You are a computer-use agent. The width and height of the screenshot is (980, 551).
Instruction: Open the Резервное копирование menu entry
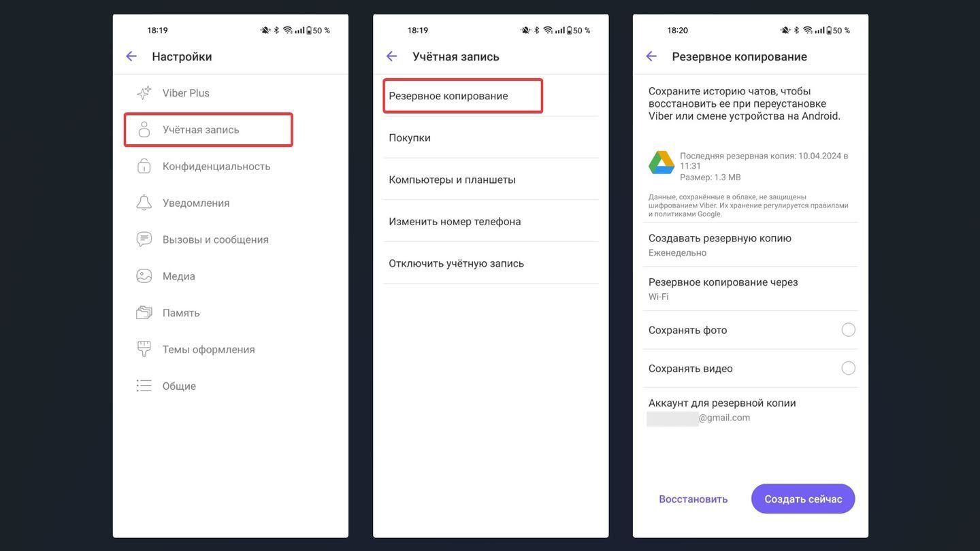pos(463,96)
